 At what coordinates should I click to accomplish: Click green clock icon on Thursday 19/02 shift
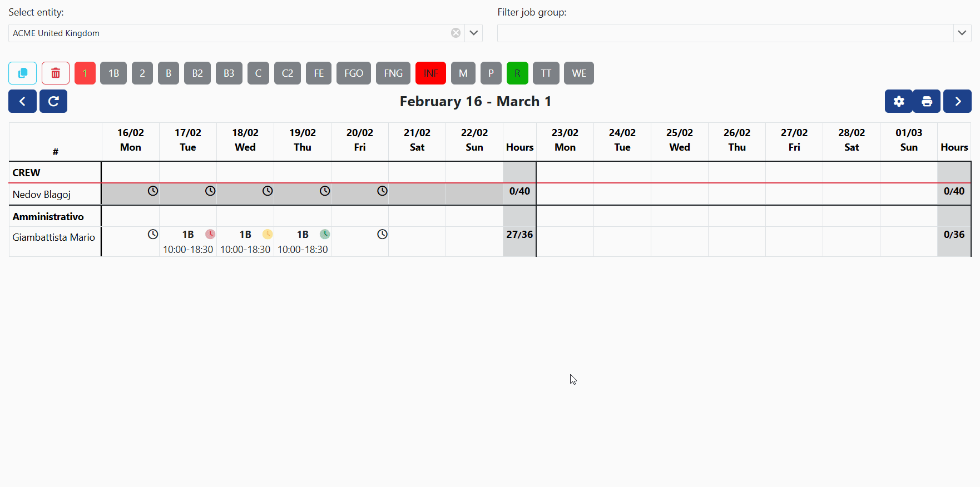click(x=325, y=234)
